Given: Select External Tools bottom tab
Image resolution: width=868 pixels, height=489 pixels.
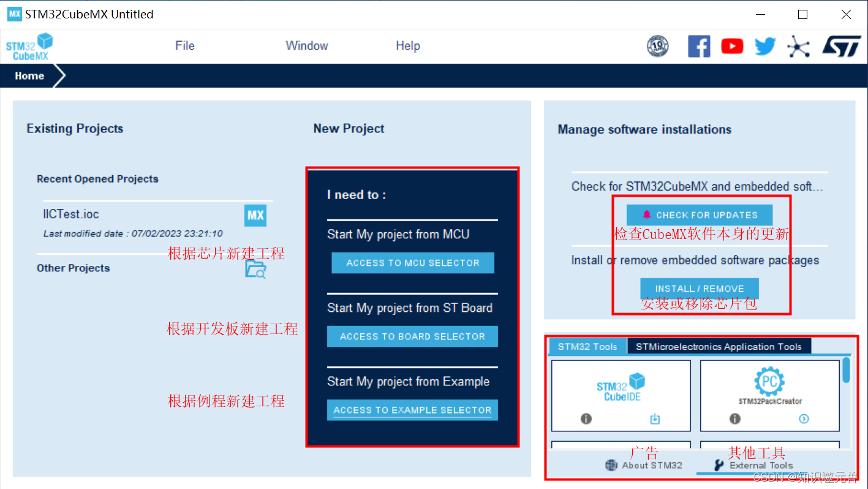Looking at the screenshot, I should point(753,465).
